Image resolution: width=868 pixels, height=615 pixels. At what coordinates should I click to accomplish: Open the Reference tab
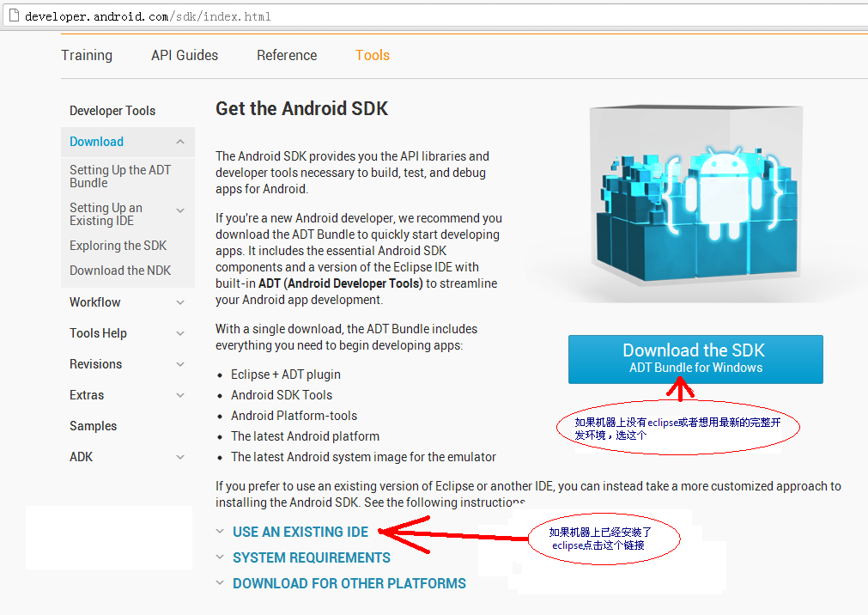pos(287,56)
